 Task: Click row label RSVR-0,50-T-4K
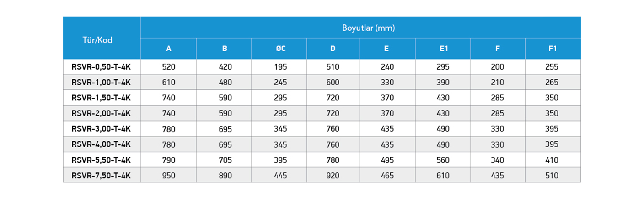(102, 67)
